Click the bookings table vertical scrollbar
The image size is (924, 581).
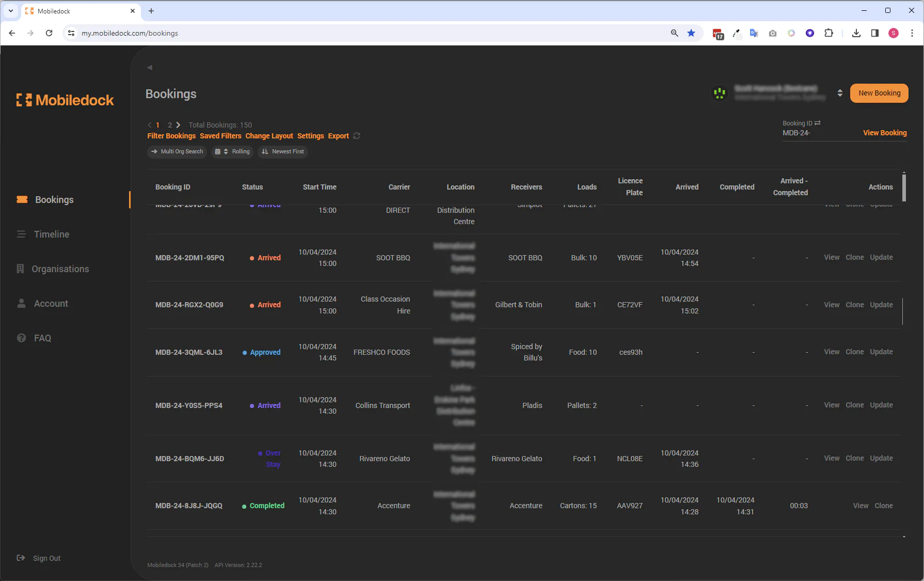click(904, 188)
